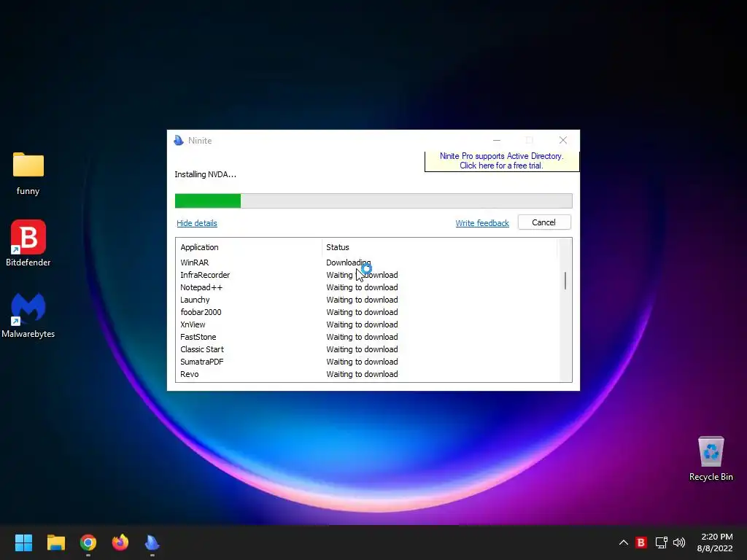Select the Launchy row
The width and height of the screenshot is (747, 560).
[x=366, y=300]
